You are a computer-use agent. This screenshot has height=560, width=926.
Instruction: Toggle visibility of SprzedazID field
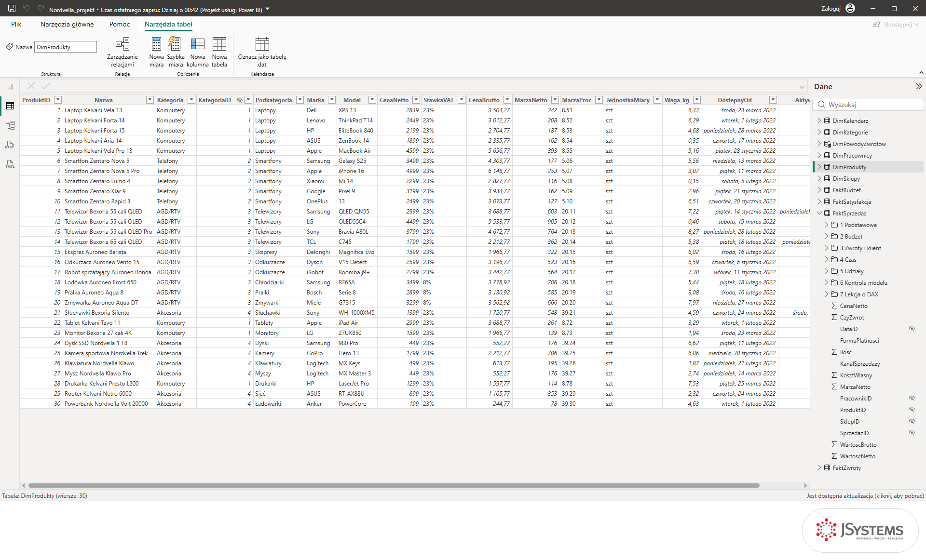[x=912, y=433]
